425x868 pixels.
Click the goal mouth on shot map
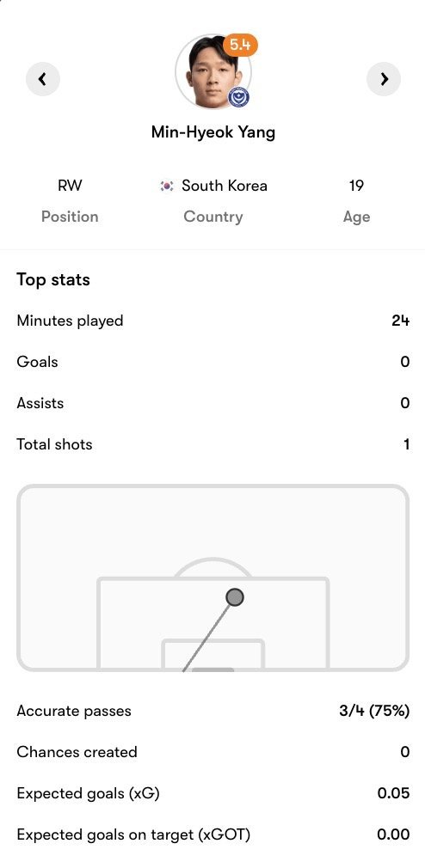(213, 669)
